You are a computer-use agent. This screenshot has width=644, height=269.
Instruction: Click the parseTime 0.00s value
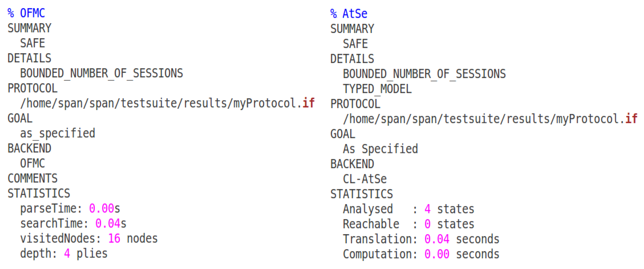click(x=104, y=208)
